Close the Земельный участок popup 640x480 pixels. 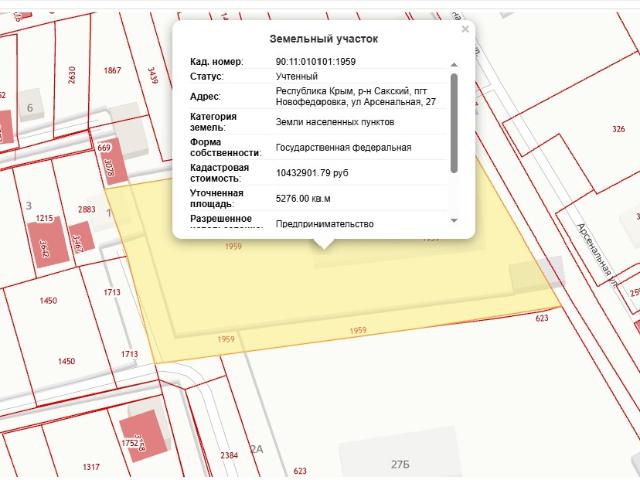pos(465,29)
